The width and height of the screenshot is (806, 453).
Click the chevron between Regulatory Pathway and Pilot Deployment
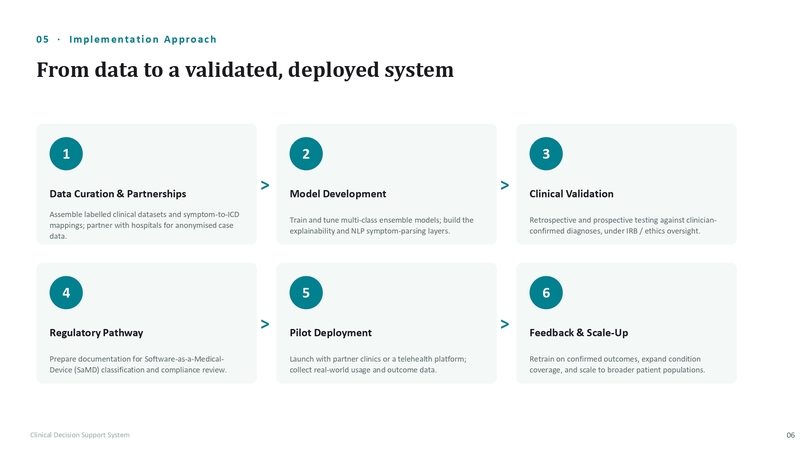point(265,324)
